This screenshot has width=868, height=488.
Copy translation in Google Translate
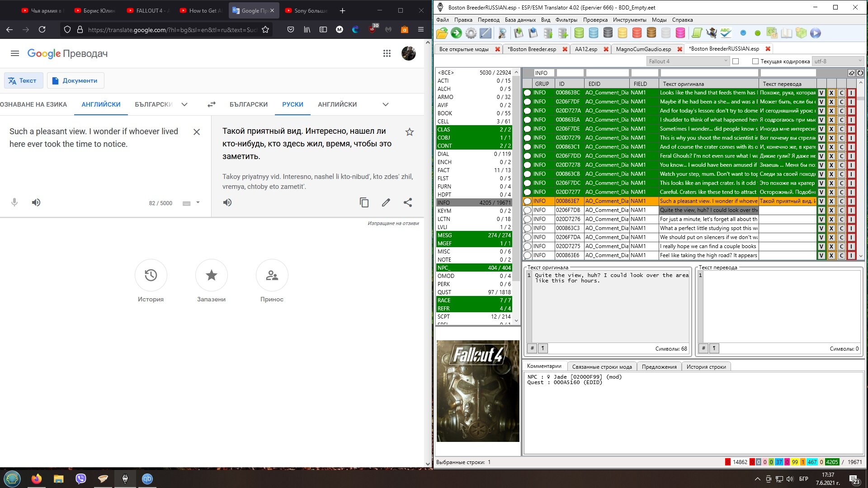[x=364, y=202]
